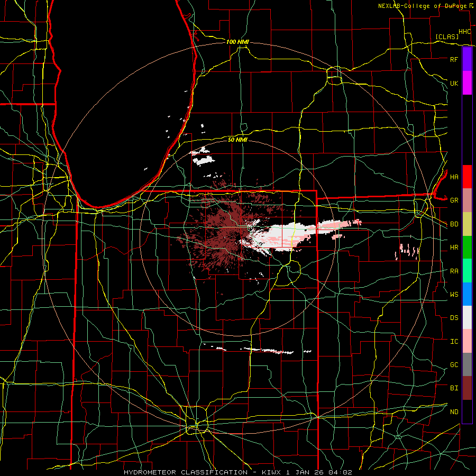Click the 'HA' legend label

click(x=454, y=177)
